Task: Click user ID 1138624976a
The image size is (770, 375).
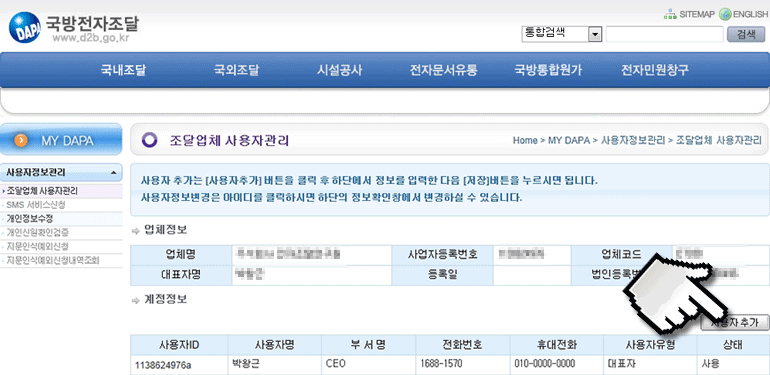Action: pyautogui.click(x=164, y=365)
